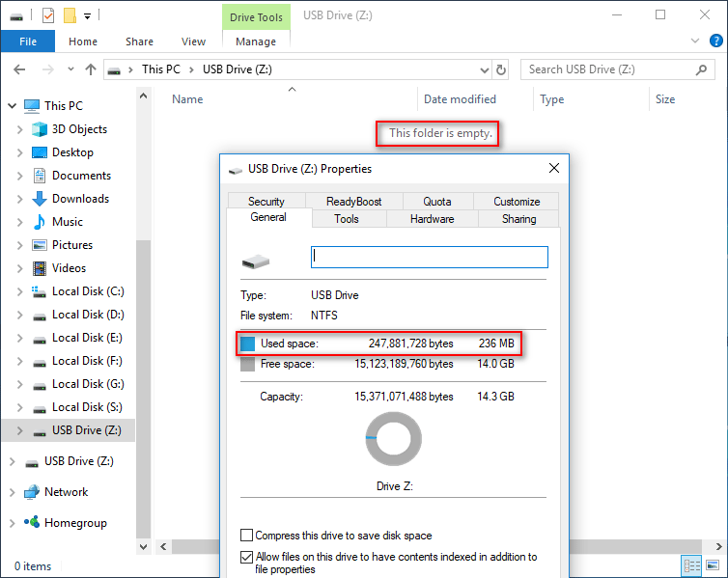Uncheck Allow files to have contents indexed
The width and height of the screenshot is (728, 578).
tap(246, 557)
